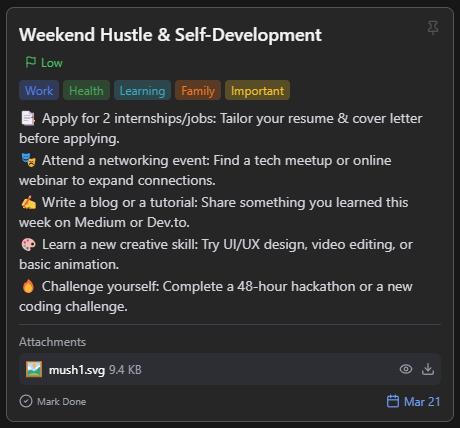Click the mush1.svg image file icon
The image size is (460, 428).
click(34, 369)
